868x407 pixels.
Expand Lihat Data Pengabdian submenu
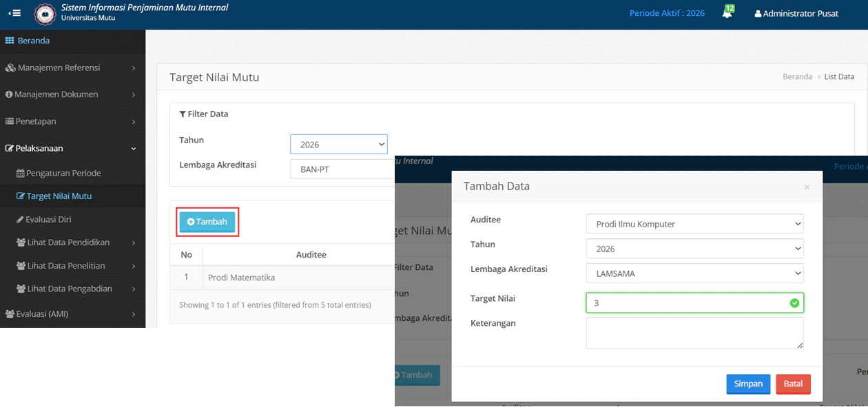pyautogui.click(x=72, y=289)
